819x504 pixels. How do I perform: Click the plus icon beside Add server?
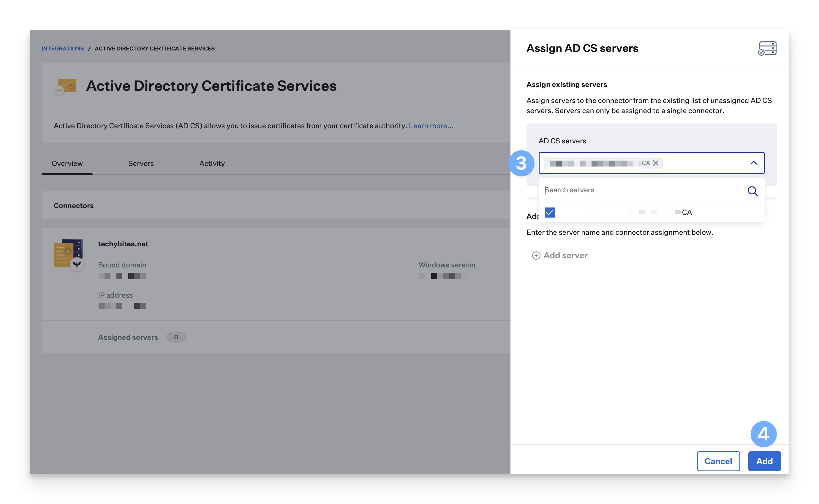coord(536,255)
